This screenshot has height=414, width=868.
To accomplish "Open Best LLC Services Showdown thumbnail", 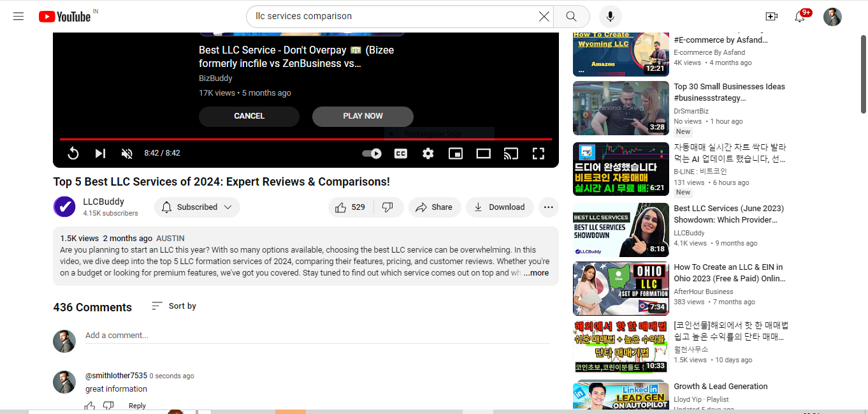I will click(621, 230).
